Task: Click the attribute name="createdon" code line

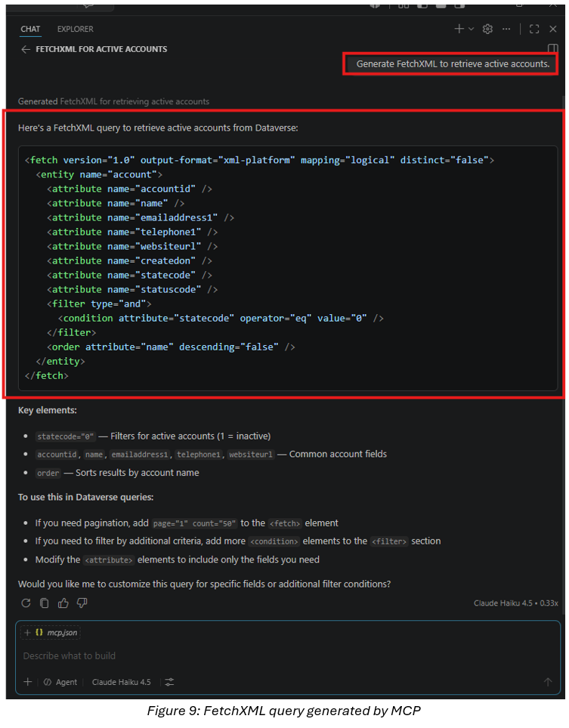Action: (129, 261)
